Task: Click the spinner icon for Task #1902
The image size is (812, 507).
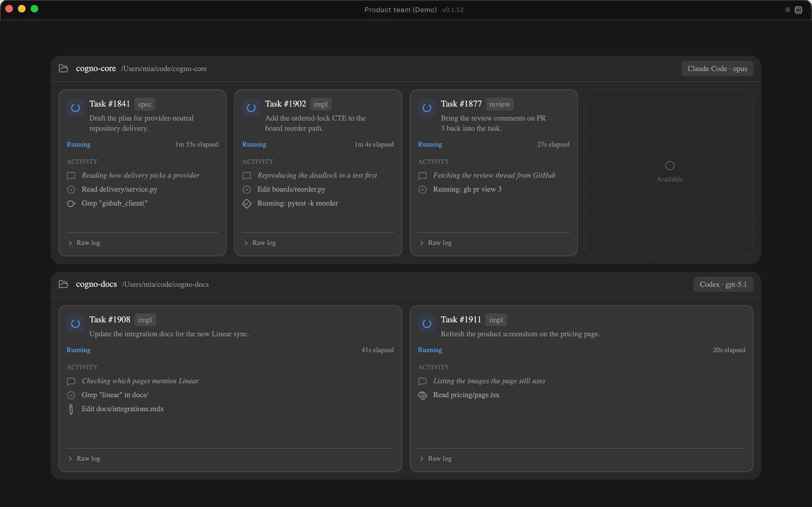Action: [x=251, y=108]
